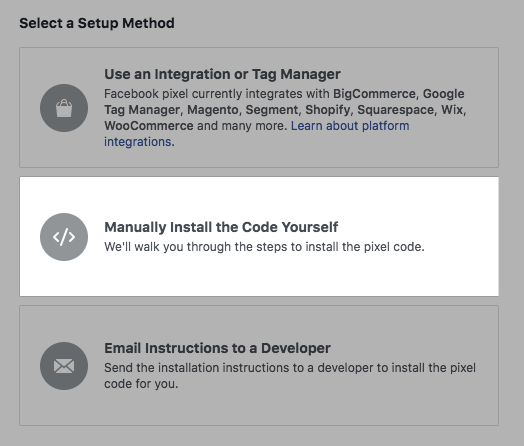Click the WooCommerce text
This screenshot has width=524, height=446.
click(149, 126)
